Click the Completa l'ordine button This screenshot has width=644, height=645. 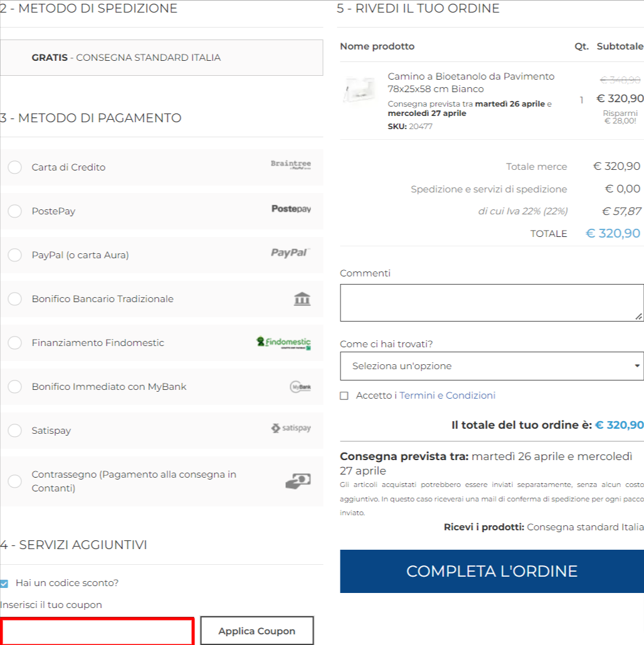click(x=492, y=572)
